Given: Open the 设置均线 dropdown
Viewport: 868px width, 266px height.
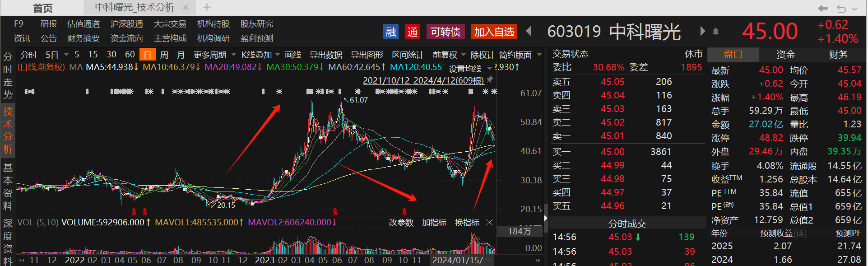Looking at the screenshot, I should pyautogui.click(x=490, y=69).
